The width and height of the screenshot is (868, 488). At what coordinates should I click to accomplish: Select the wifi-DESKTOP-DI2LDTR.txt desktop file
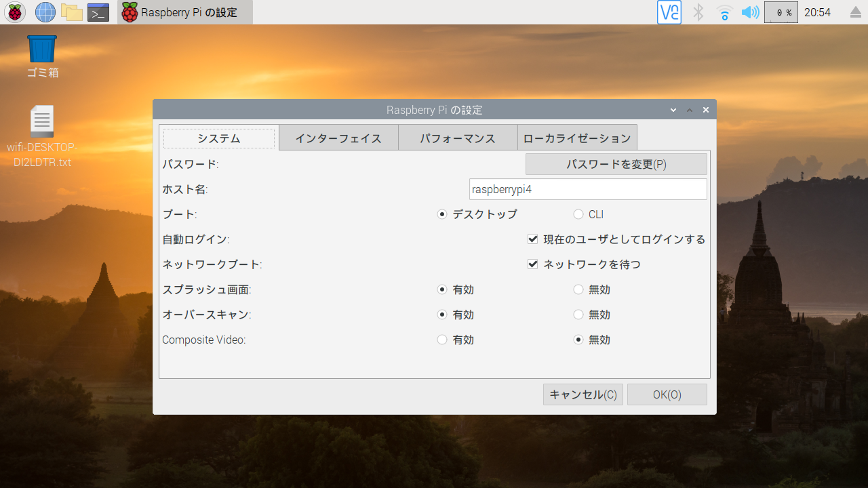pyautogui.click(x=42, y=137)
